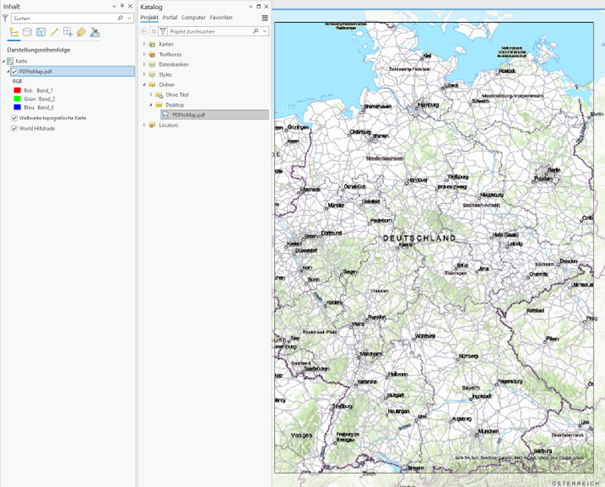Click the Datenbanken icon in Katalog
Viewport: 605px width, 487px height.
click(152, 64)
